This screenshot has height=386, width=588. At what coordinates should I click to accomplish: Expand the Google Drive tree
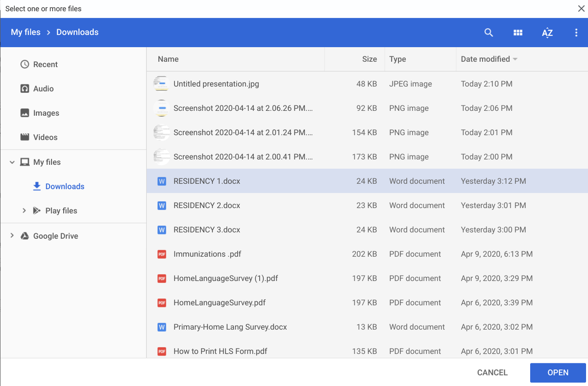pos(12,236)
